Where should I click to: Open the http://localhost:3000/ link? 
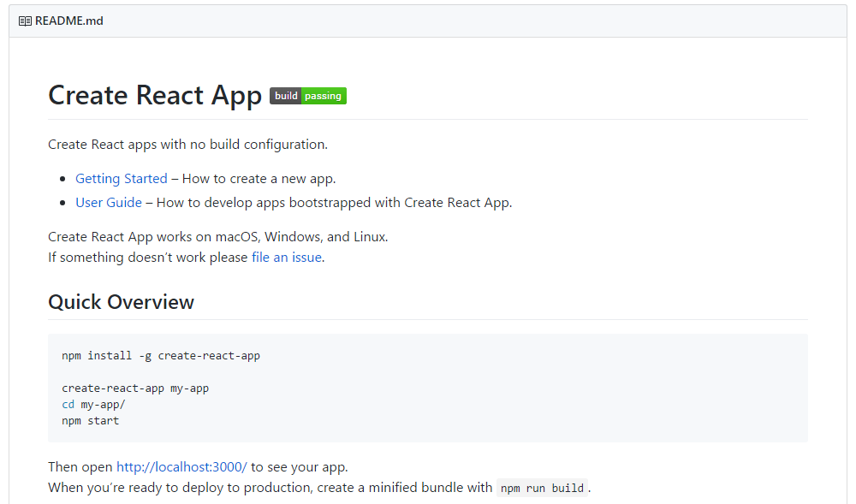tap(181, 467)
